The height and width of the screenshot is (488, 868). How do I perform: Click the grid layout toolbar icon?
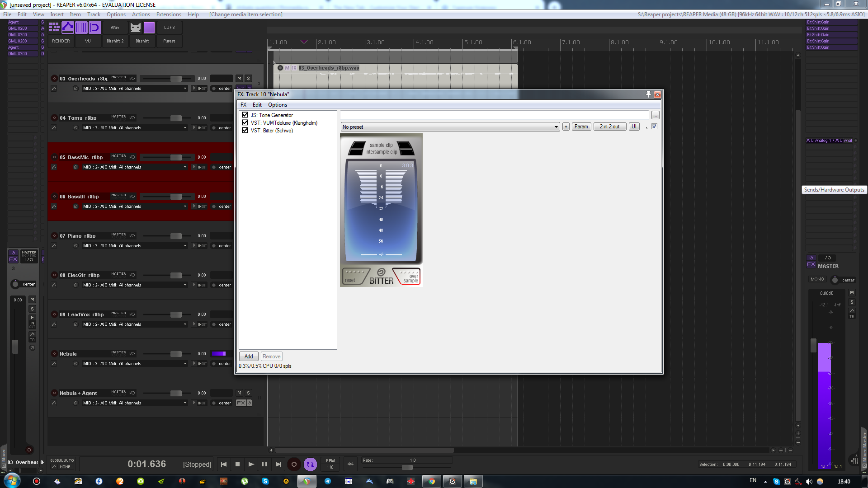54,28
